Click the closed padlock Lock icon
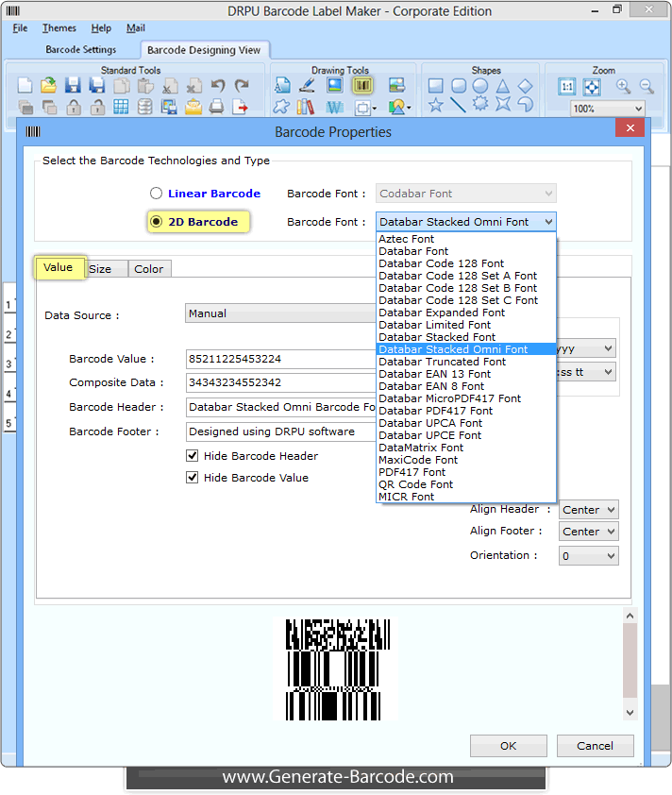The image size is (672, 795). pyautogui.click(x=74, y=107)
